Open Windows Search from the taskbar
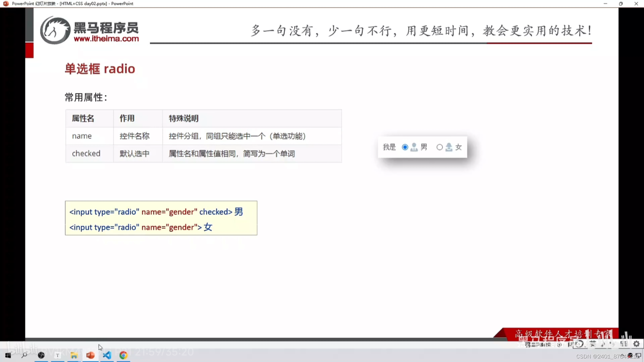644x362 pixels. click(x=25, y=355)
